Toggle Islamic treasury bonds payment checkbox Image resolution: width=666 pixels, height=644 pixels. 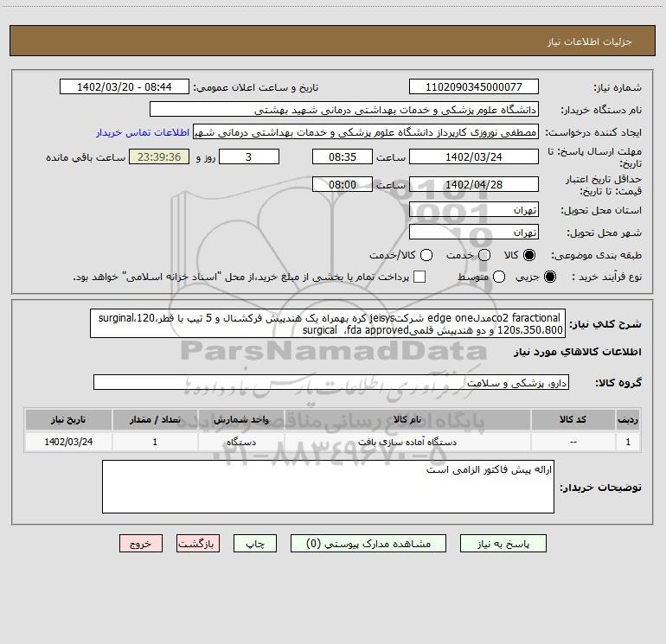419,277
